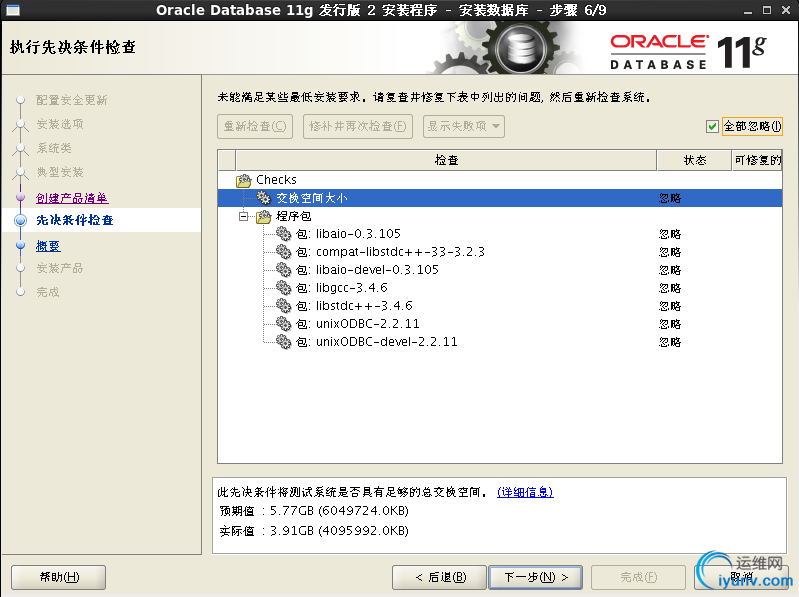Screen dimensions: 799x597
Task: Go to 概要 step link
Action: tap(48, 247)
